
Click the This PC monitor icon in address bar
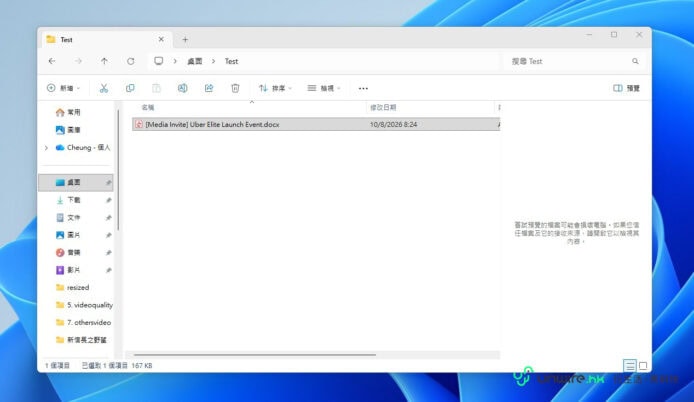pos(158,61)
